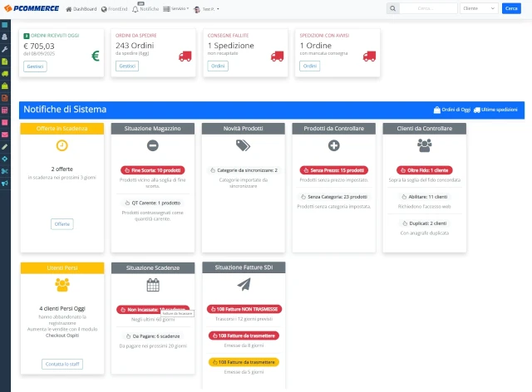
Task: Click the tags icon in Novità Prodotti
Action: (x=243, y=145)
